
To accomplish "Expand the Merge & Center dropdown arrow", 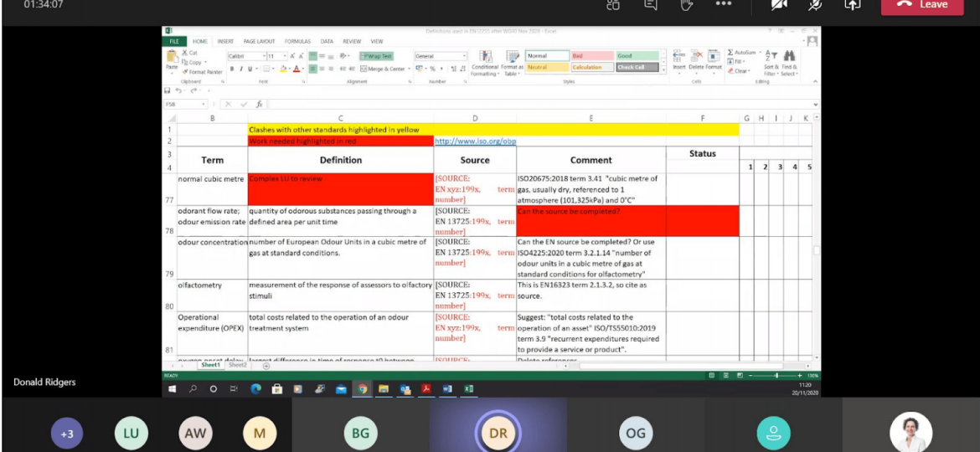I will coord(408,69).
